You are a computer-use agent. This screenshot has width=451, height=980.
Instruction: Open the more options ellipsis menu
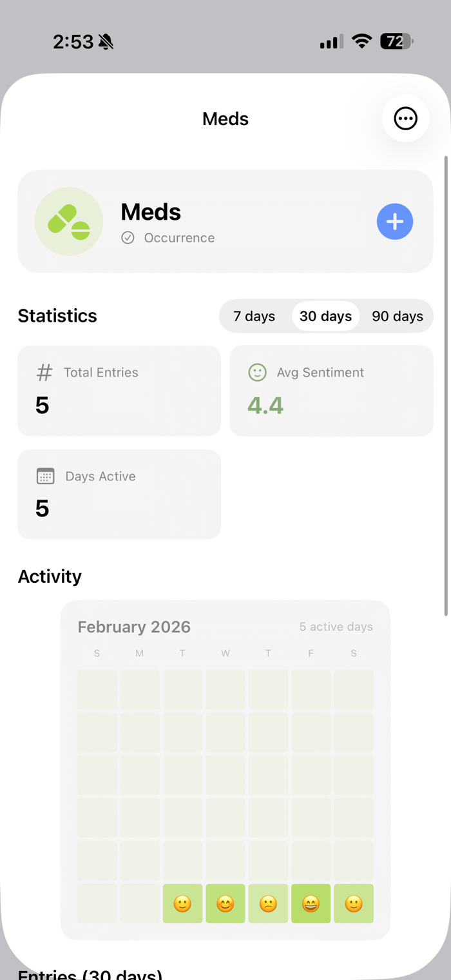coord(405,119)
